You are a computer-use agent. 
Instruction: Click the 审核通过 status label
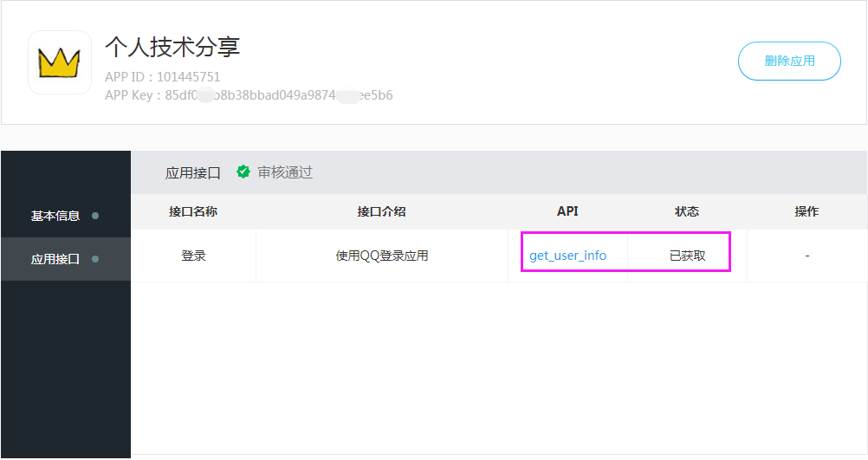tap(285, 172)
